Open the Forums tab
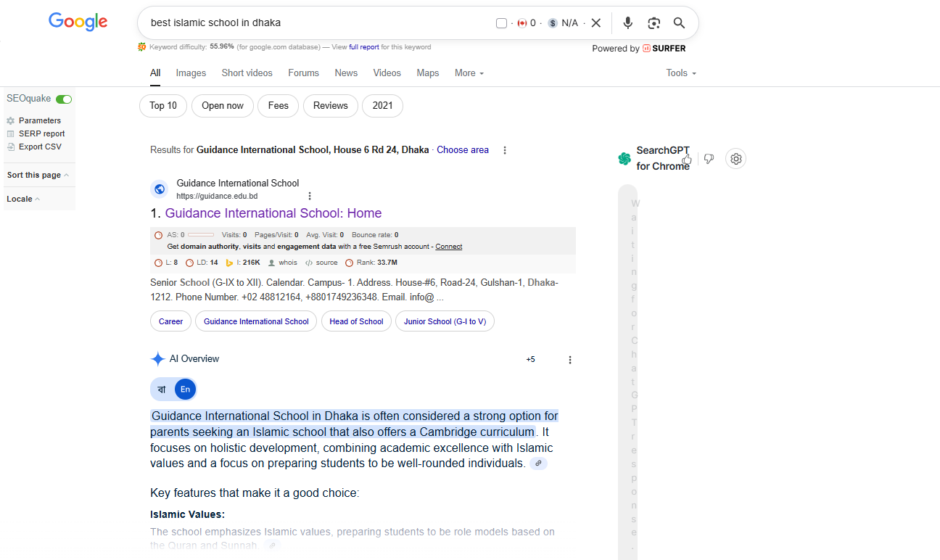 pos(303,73)
